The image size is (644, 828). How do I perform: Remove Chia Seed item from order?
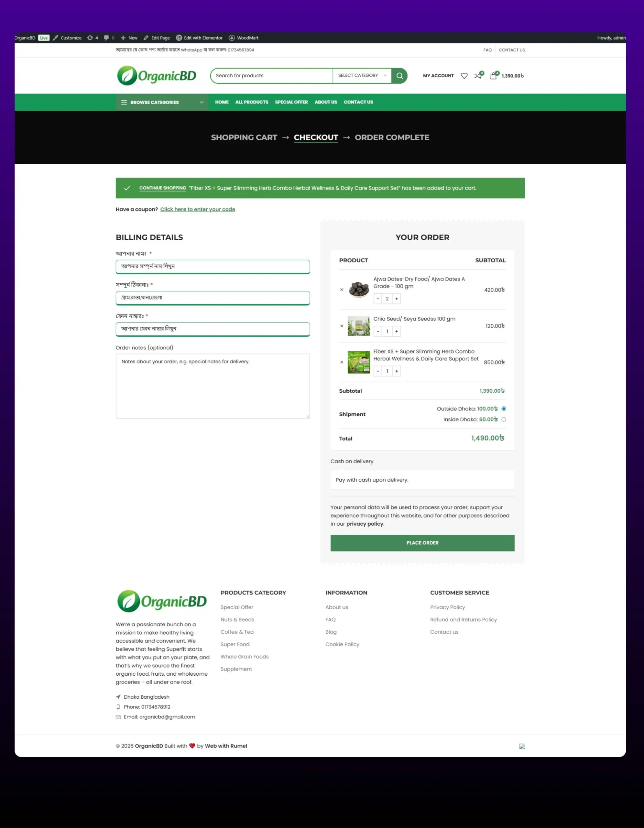342,326
